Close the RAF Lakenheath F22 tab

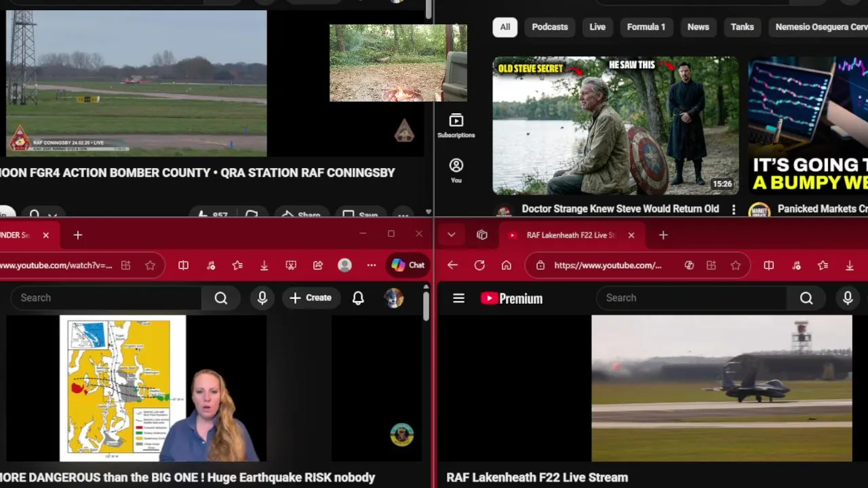click(x=631, y=235)
